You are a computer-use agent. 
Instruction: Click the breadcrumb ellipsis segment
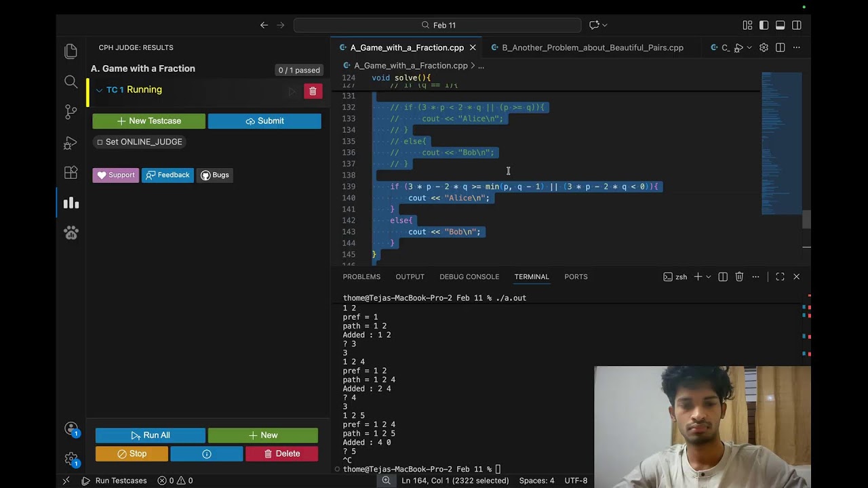pos(481,66)
